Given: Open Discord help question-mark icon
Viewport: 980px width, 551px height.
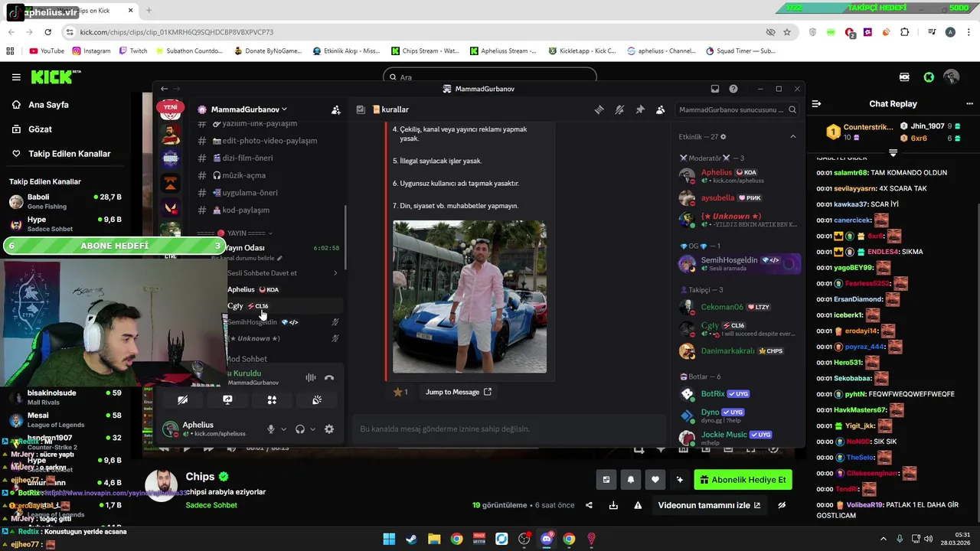Looking at the screenshot, I should click(x=733, y=89).
